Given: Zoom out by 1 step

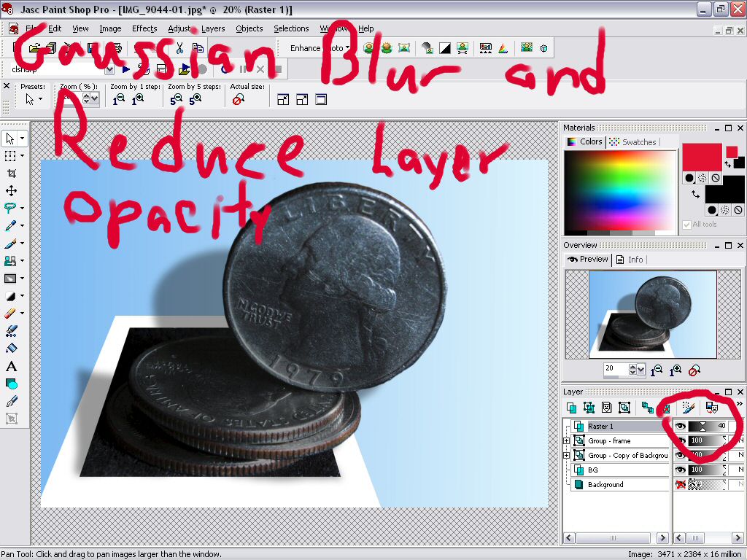Looking at the screenshot, I should click(118, 100).
